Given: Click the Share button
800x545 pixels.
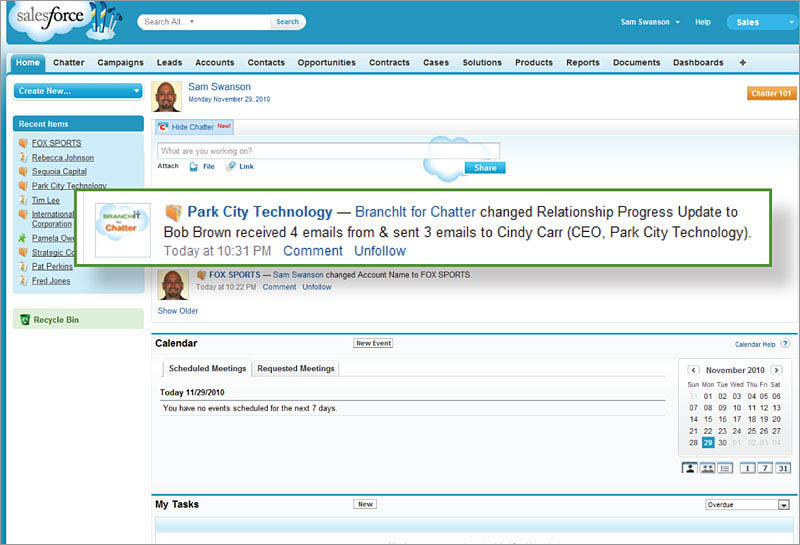Looking at the screenshot, I should coord(485,168).
